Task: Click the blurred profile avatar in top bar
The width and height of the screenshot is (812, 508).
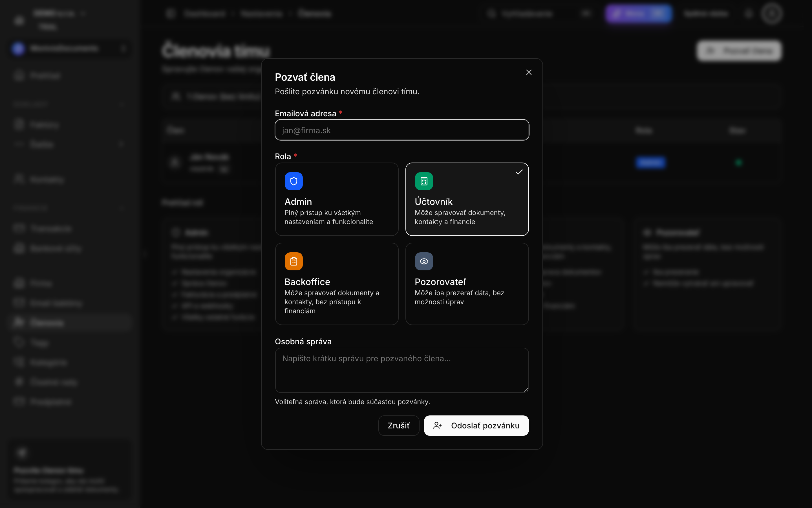Action: [772, 14]
